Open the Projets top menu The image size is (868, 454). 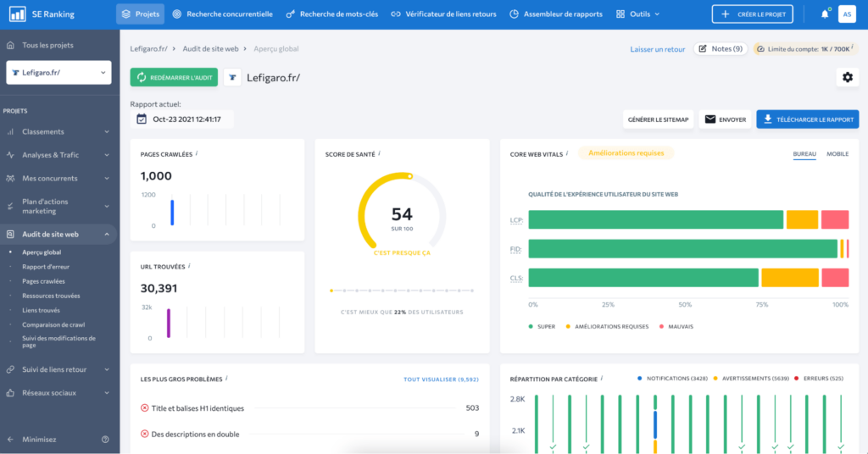(141, 14)
